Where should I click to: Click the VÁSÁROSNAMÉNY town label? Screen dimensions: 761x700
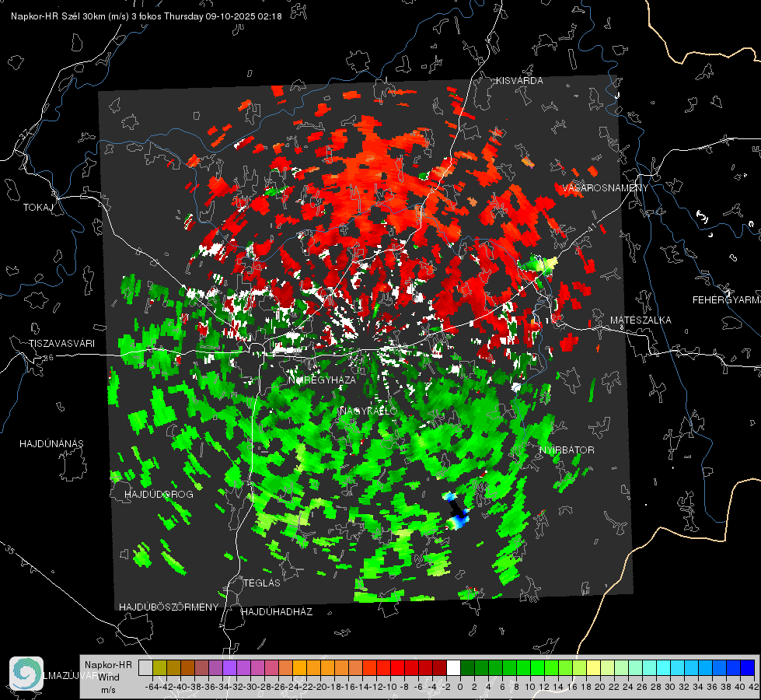click(x=606, y=188)
